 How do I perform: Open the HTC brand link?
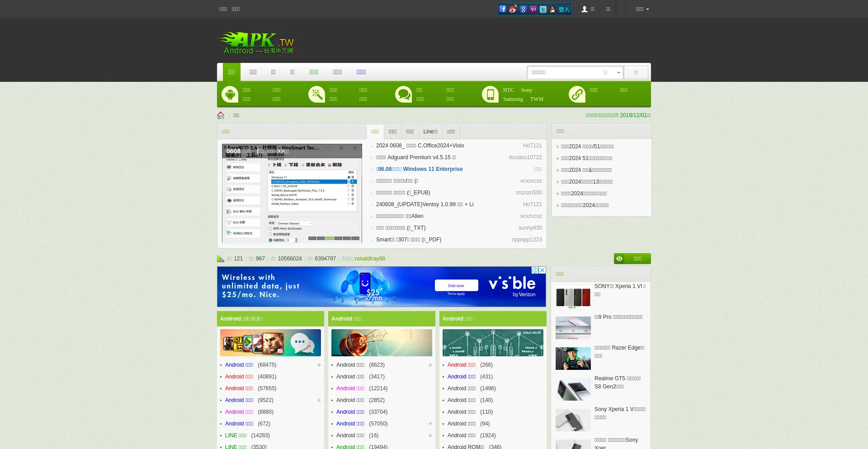[x=508, y=90]
